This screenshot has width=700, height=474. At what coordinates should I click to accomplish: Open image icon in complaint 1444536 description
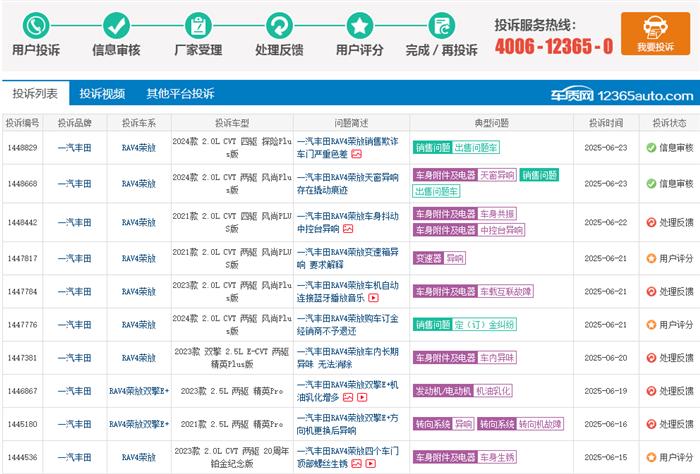[x=356, y=464]
